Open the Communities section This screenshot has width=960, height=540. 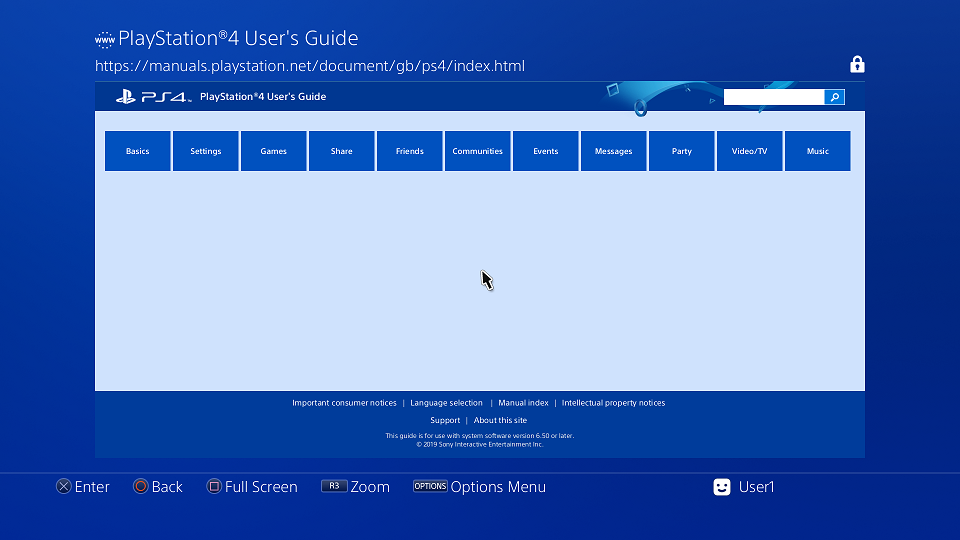pos(478,151)
